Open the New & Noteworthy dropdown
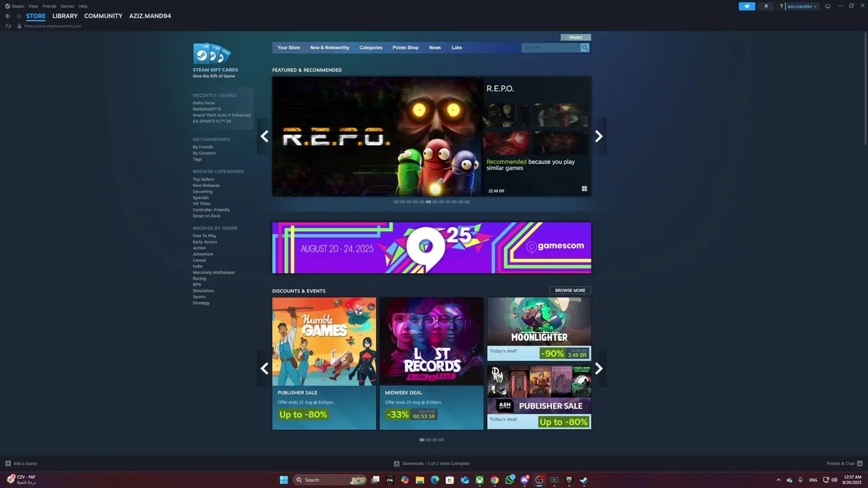The image size is (868, 488). [330, 47]
